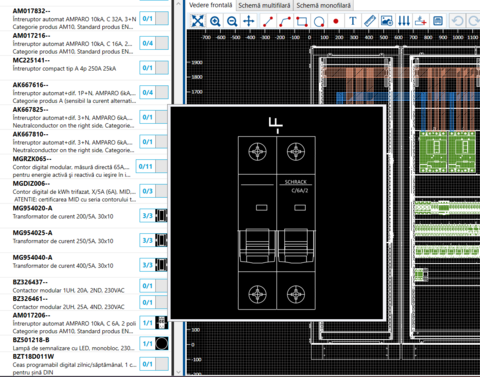
Task: Select the pan move tool
Action: click(x=249, y=21)
